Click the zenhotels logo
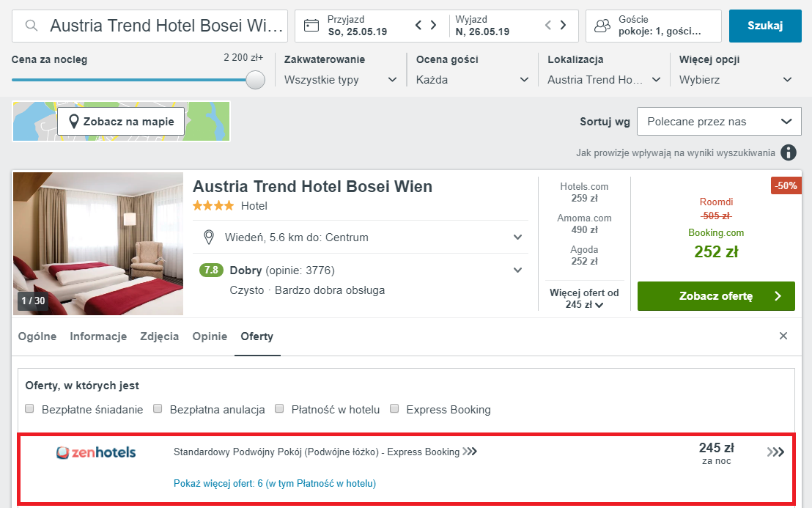Viewport: 812px width, 508px height. pyautogui.click(x=96, y=452)
